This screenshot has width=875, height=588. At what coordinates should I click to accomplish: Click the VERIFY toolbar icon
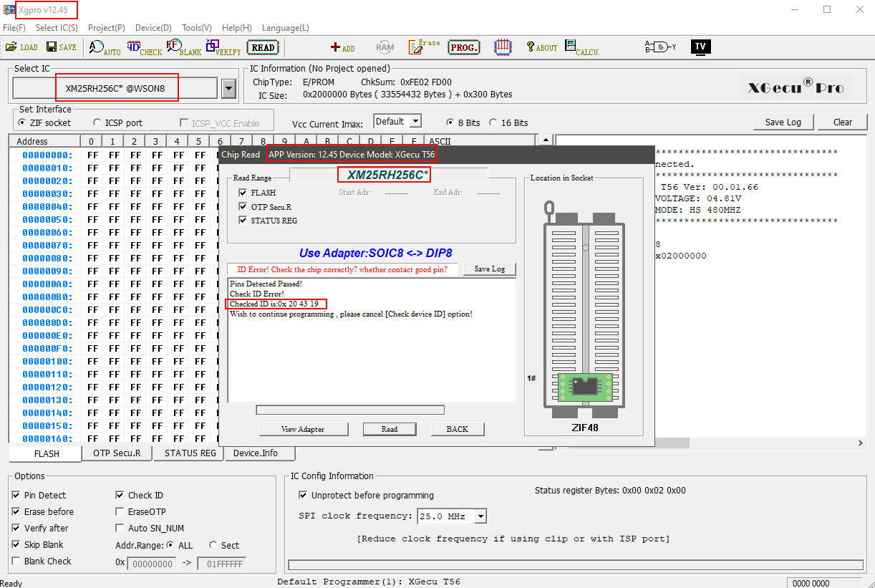(x=223, y=48)
